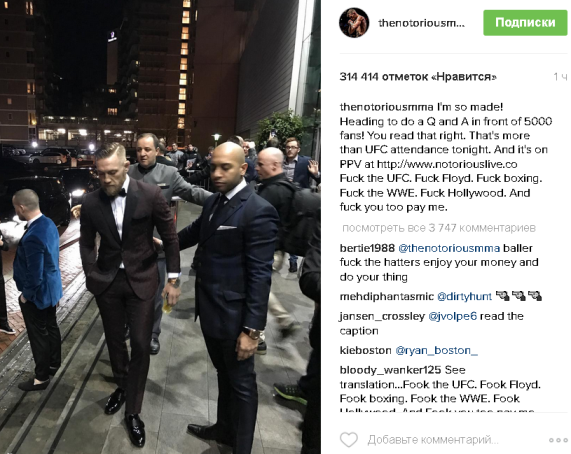This screenshot has height=454, width=571.
Task: Click thenotoriousmma name in the caption
Action: click(x=386, y=107)
